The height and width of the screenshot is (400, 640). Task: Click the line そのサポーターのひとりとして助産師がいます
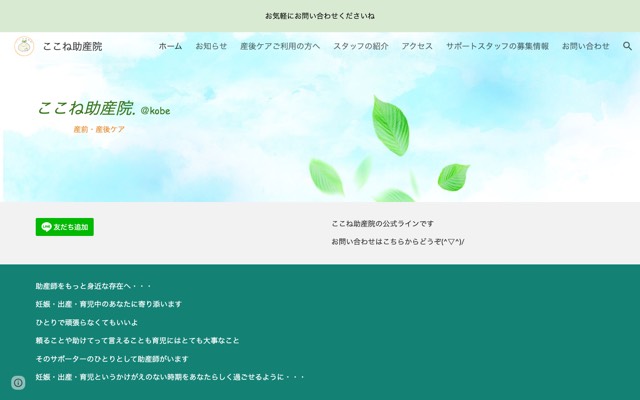tap(112, 359)
